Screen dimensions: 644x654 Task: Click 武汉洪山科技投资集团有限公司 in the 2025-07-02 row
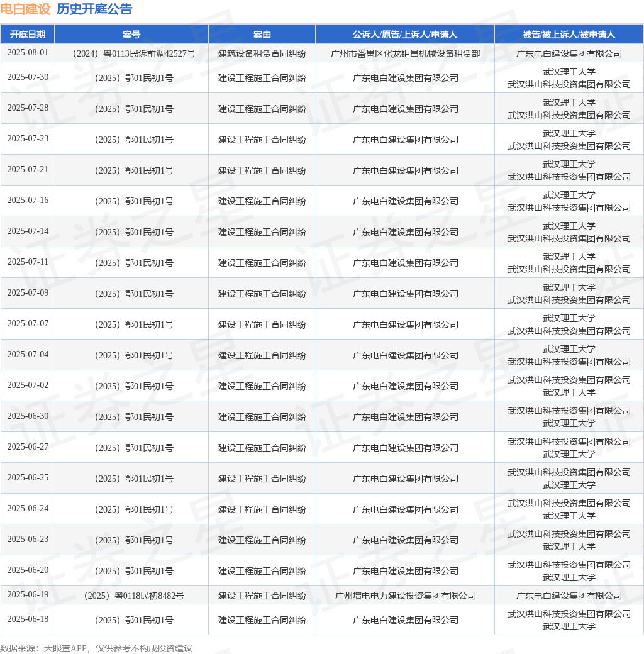(569, 380)
